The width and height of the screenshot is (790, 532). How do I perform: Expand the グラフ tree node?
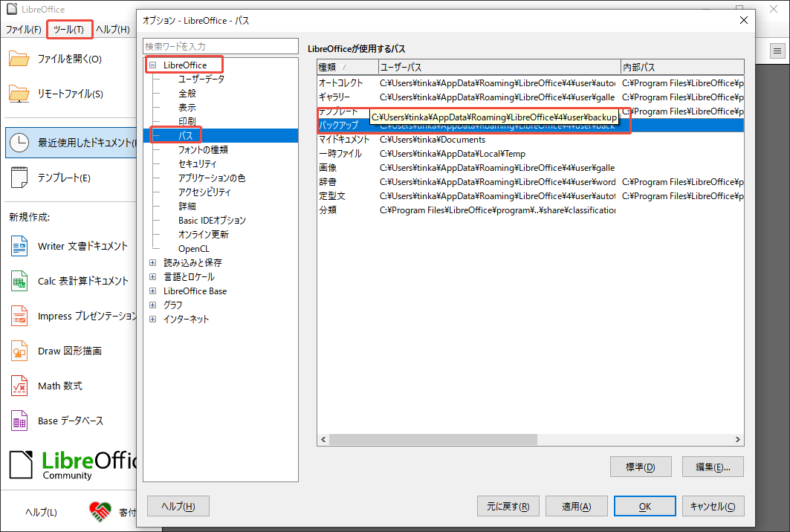152,305
